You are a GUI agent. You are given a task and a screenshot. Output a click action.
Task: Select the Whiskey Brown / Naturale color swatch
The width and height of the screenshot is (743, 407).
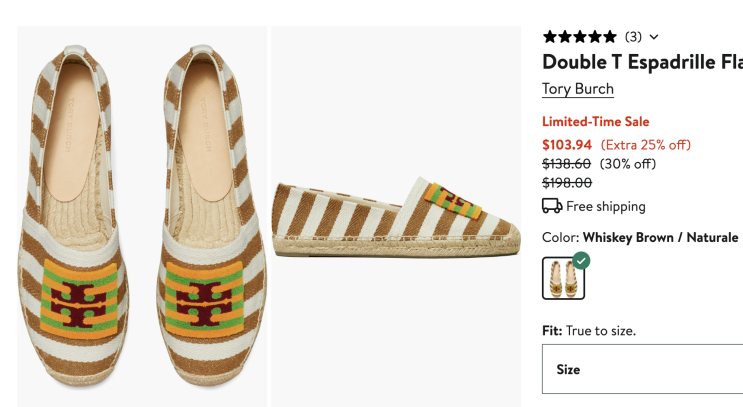(x=563, y=279)
